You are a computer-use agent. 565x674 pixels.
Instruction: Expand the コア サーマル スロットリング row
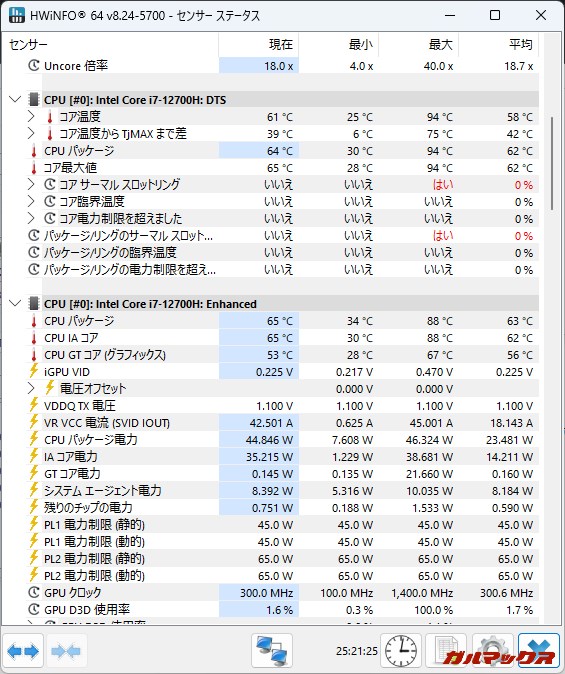pos(31,184)
